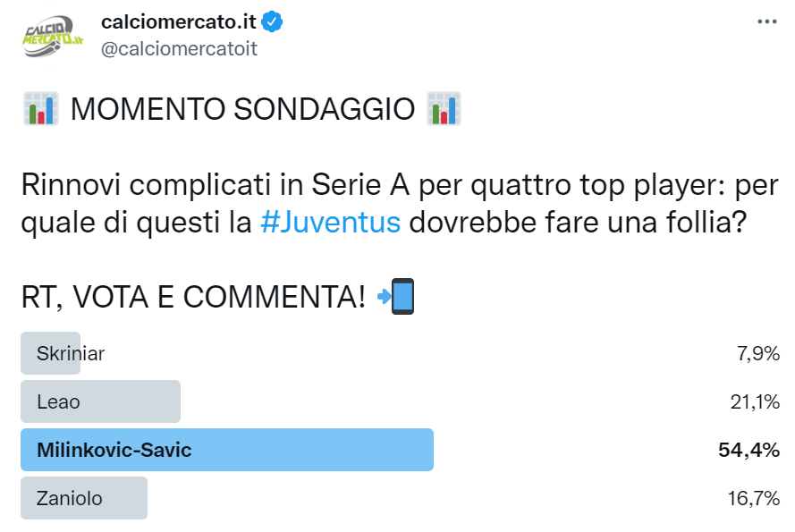Select the Zaniolo poll option
The width and height of the screenshot is (795, 532).
click(70, 498)
